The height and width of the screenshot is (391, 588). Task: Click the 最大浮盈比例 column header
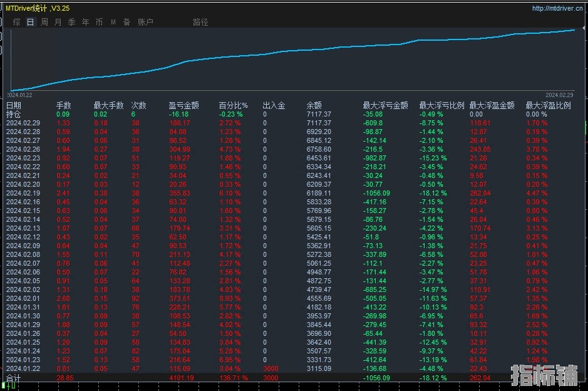tap(549, 105)
